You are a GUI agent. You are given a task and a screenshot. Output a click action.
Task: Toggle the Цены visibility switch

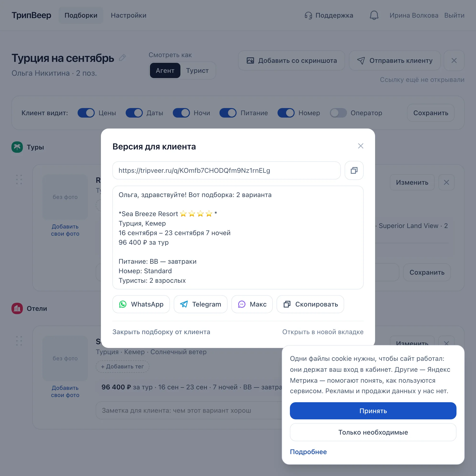point(86,113)
